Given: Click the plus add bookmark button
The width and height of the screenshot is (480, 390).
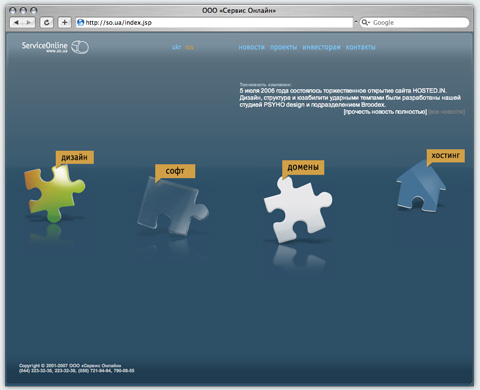Looking at the screenshot, I should (64, 22).
